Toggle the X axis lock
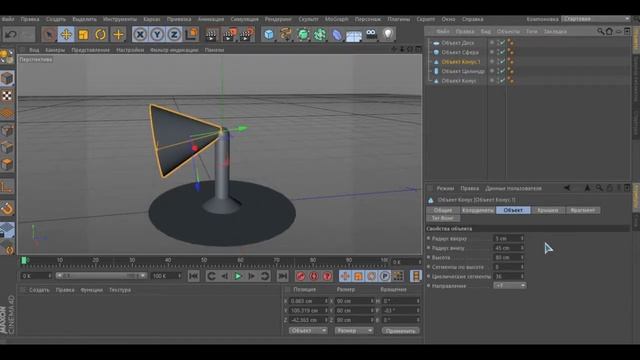Image resolution: width=640 pixels, height=360 pixels. (140, 35)
